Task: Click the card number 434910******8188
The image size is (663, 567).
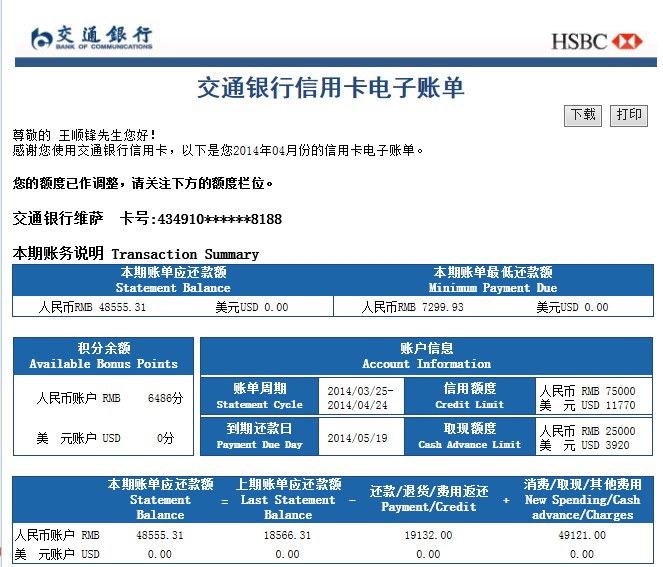Action: coord(219,219)
